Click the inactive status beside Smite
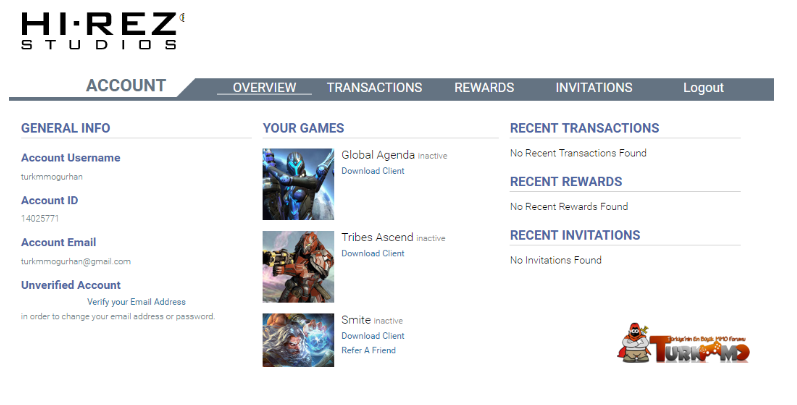Image resolution: width=797 pixels, height=405 pixels. (x=388, y=321)
